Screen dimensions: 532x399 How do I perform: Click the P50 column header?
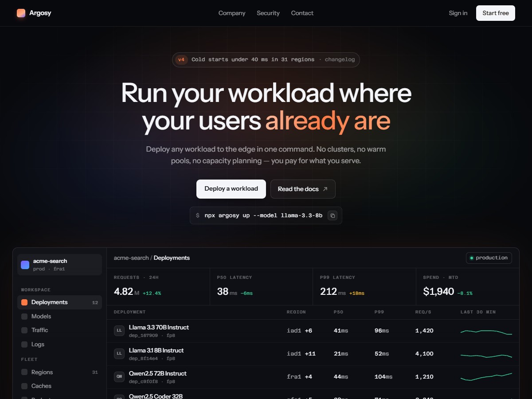pyautogui.click(x=339, y=312)
